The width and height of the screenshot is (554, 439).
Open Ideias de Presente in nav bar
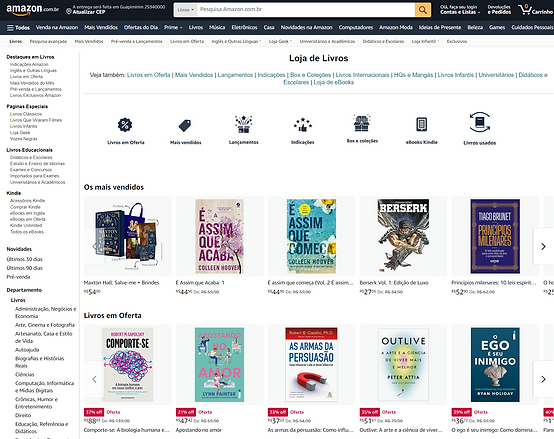(x=440, y=28)
